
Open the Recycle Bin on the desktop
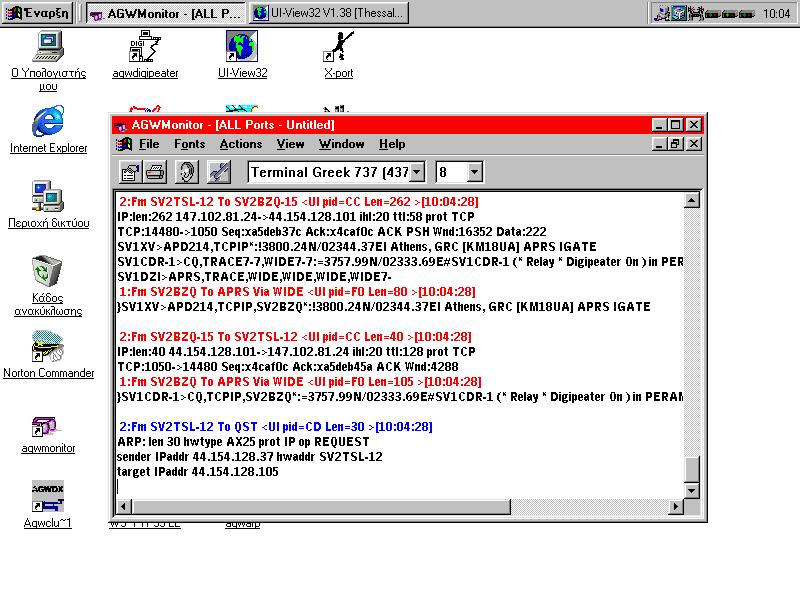[x=48, y=286]
